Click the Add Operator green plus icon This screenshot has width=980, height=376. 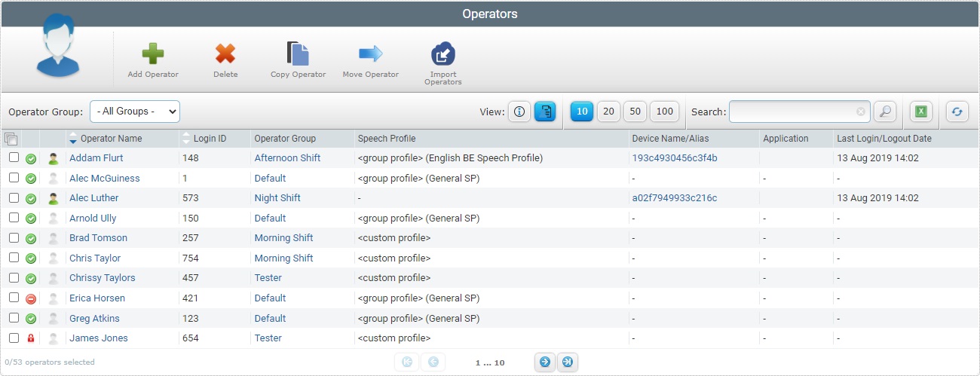click(153, 53)
